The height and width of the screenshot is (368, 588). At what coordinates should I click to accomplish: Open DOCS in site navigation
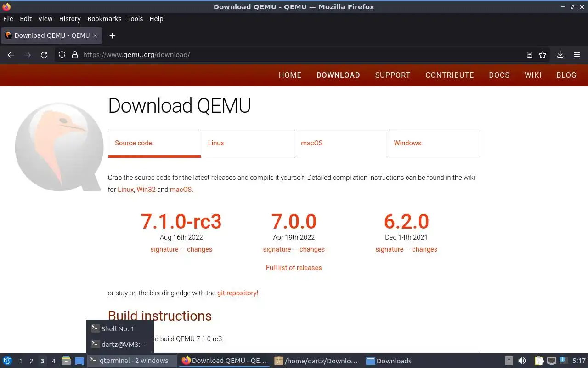coord(499,75)
